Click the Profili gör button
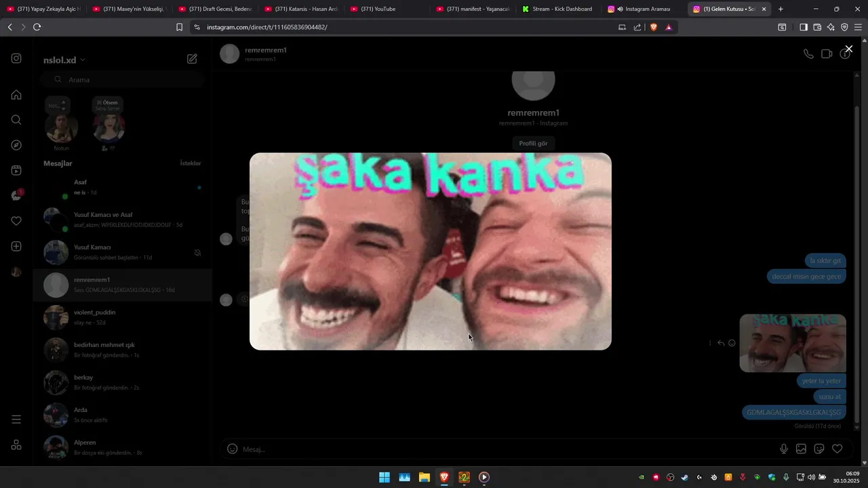The width and height of the screenshot is (868, 488). (x=533, y=143)
